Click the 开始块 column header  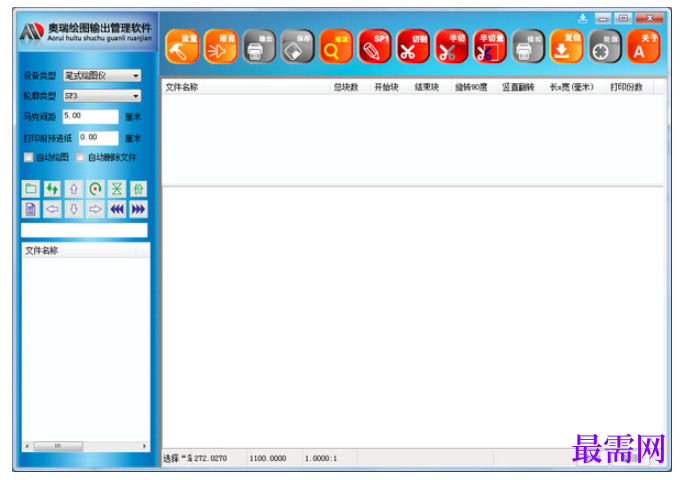coord(386,87)
